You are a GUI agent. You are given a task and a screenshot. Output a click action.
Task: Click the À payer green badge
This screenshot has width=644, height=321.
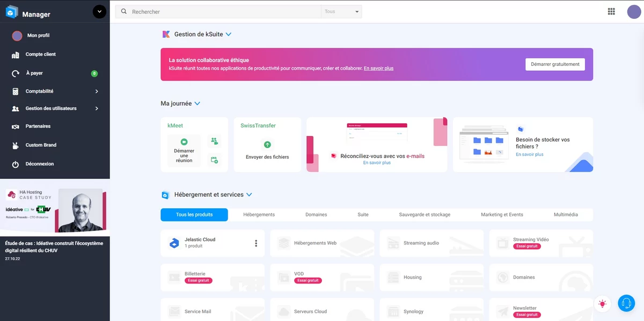(x=94, y=73)
